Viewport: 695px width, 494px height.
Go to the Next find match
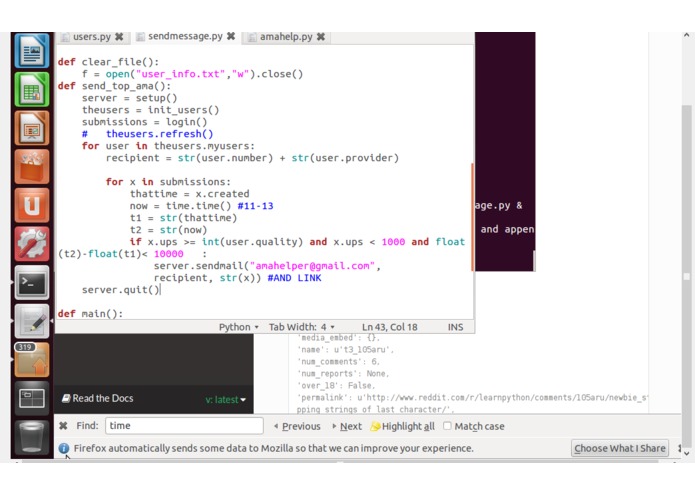tap(347, 426)
